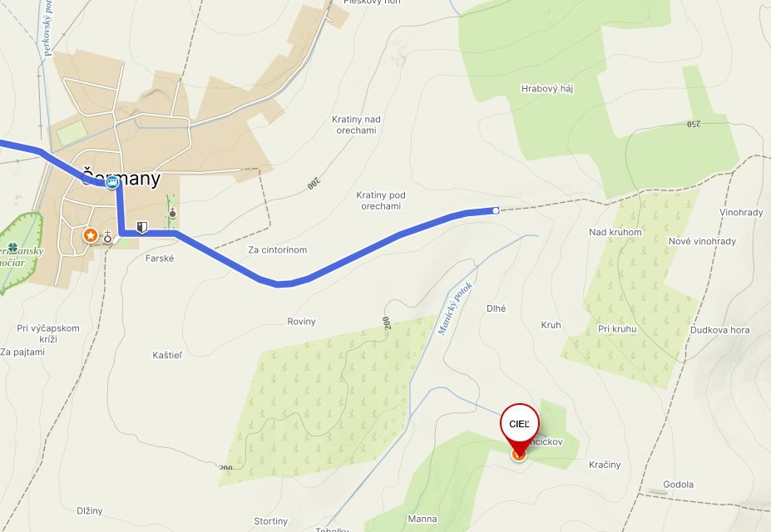Image resolution: width=771 pixels, height=532 pixels.
Task: Select the white route endpoint circle
Action: [x=496, y=211]
